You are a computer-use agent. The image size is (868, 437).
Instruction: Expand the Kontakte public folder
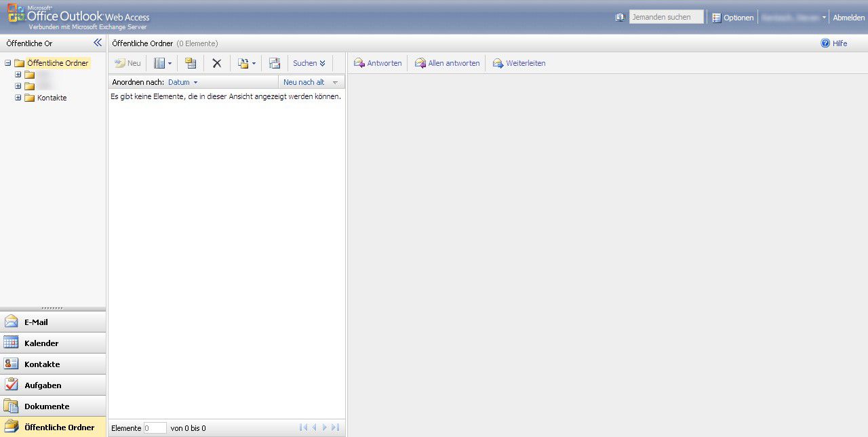click(x=18, y=98)
